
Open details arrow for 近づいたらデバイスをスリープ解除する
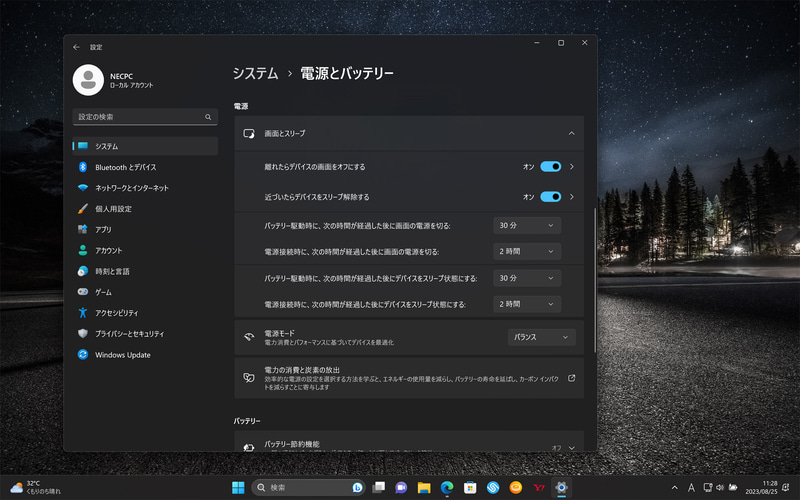pyautogui.click(x=572, y=196)
